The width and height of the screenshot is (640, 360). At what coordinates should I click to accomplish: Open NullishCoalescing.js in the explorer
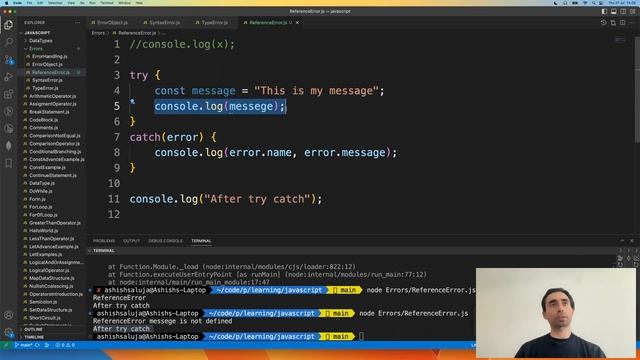coord(51,286)
